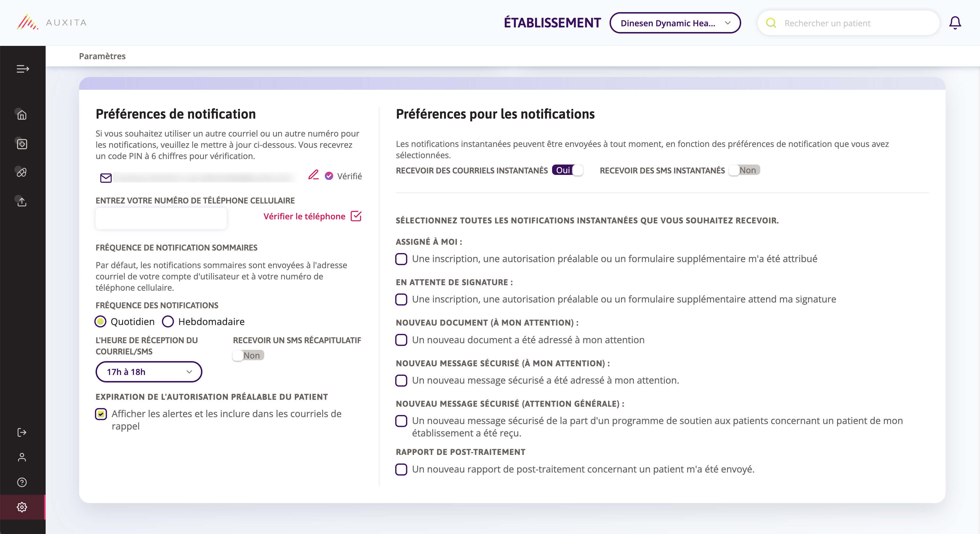Image resolution: width=980 pixels, height=534 pixels.
Task: Uncheck 'Afficher les alertes' under expiration
Action: 101,414
